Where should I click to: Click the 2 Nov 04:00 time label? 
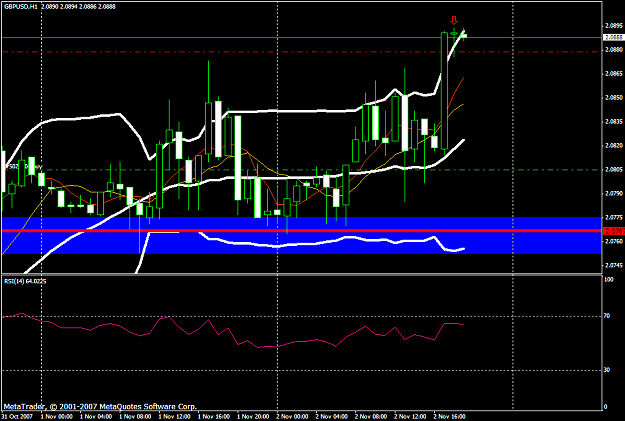(332, 417)
